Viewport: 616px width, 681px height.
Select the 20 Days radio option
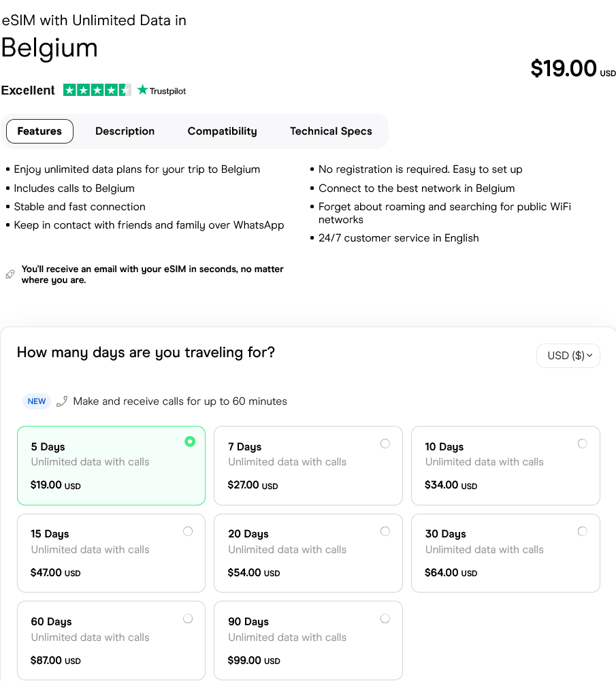(385, 531)
